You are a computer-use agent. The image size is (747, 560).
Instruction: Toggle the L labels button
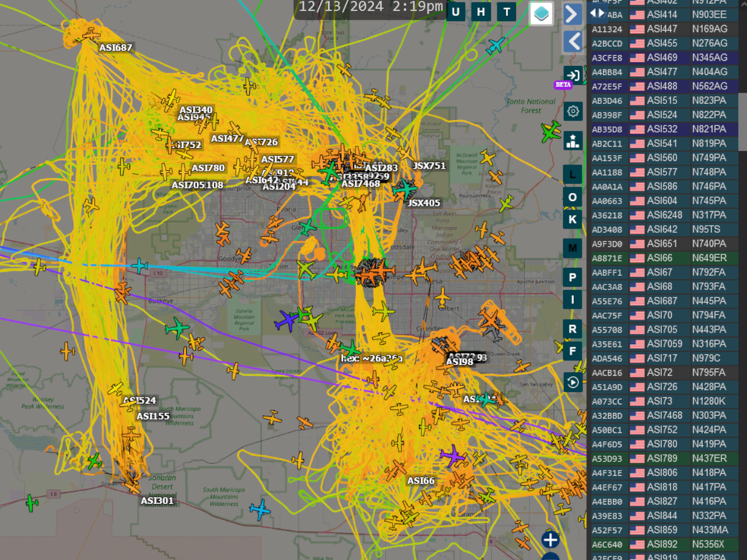pyautogui.click(x=573, y=174)
